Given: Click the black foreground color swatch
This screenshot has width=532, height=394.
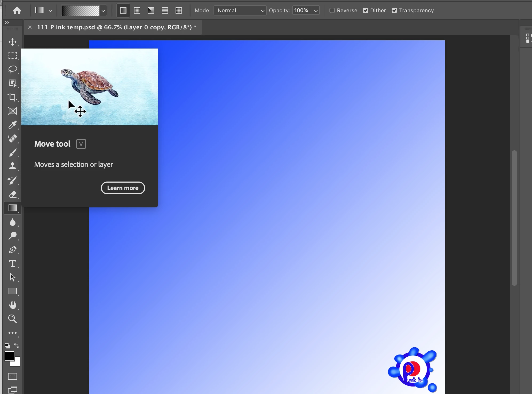Looking at the screenshot, I should [x=9, y=356].
